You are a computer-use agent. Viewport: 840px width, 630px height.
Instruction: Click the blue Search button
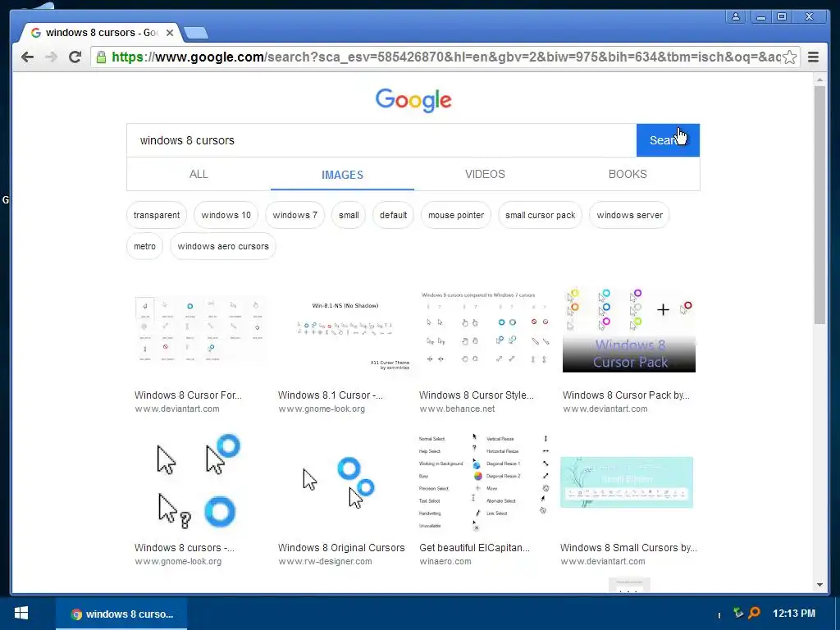(668, 140)
